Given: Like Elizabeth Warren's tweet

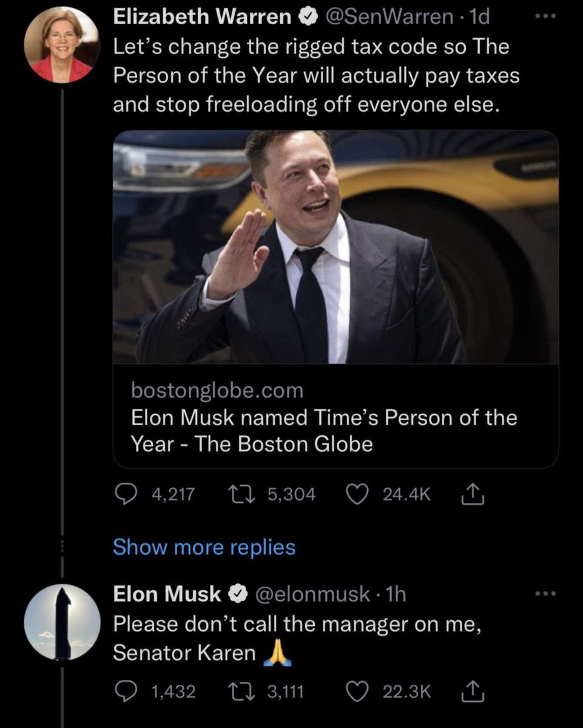Looking at the screenshot, I should coord(356,494).
